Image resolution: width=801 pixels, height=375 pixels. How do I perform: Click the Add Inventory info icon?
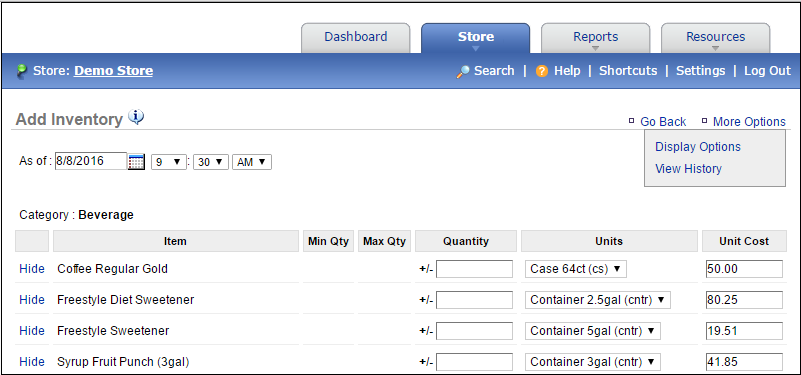tap(136, 117)
